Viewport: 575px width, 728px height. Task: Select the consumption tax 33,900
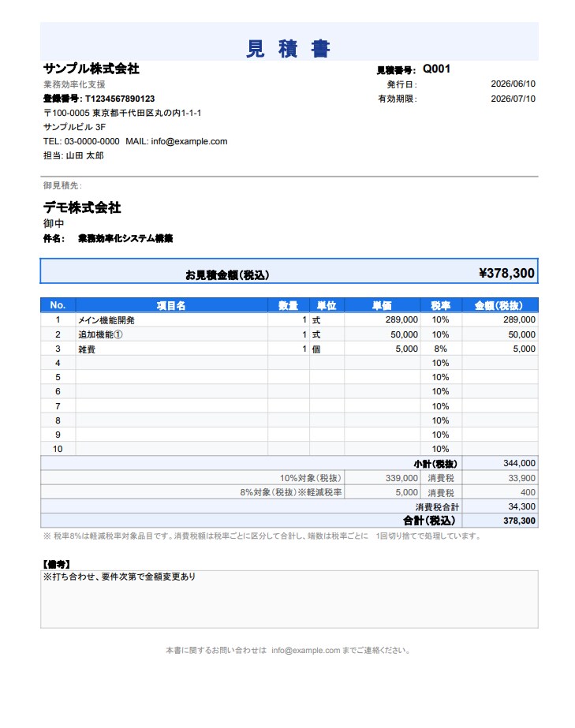click(x=521, y=478)
